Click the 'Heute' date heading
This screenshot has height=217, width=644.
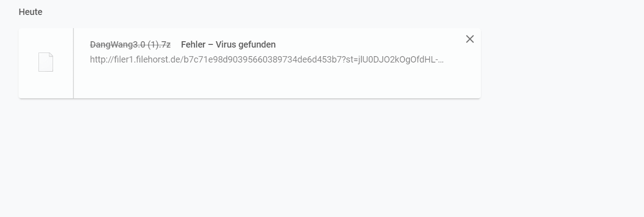click(x=30, y=12)
